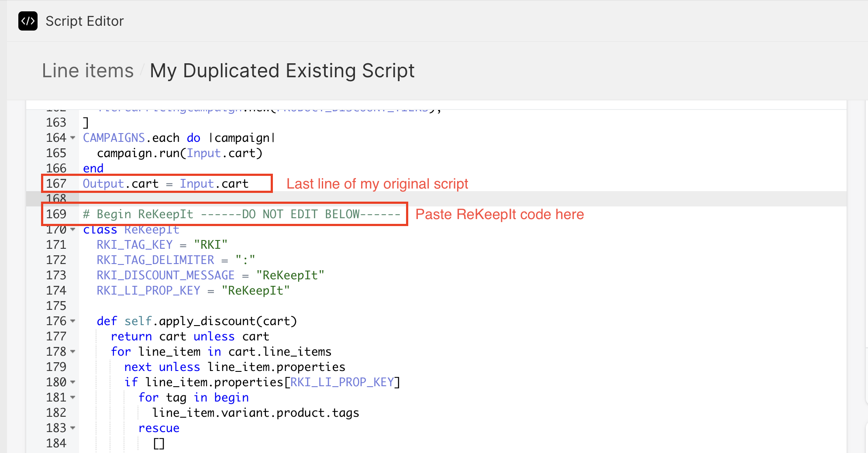Click the Script Editor app icon

tap(28, 21)
